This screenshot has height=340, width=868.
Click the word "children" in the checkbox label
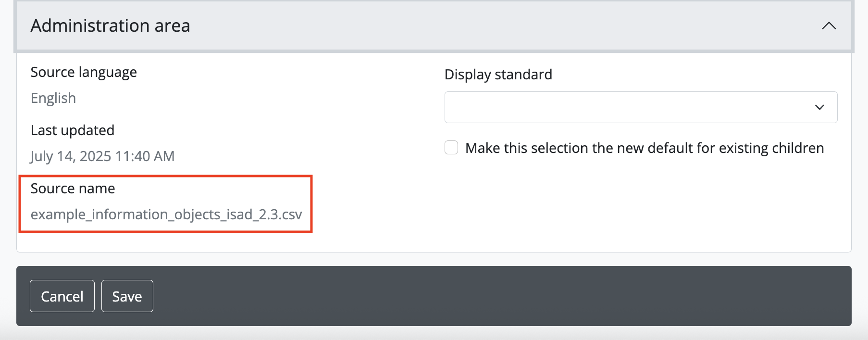[798, 148]
